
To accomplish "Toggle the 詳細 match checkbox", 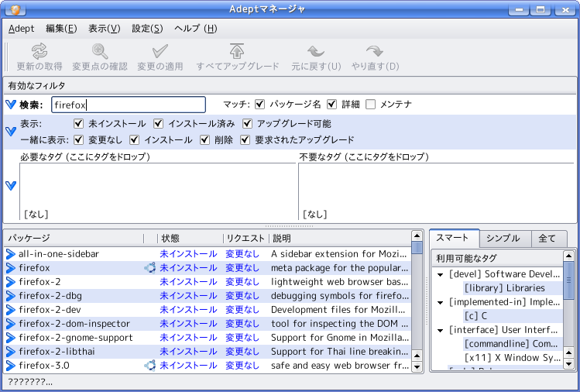I will pos(331,105).
